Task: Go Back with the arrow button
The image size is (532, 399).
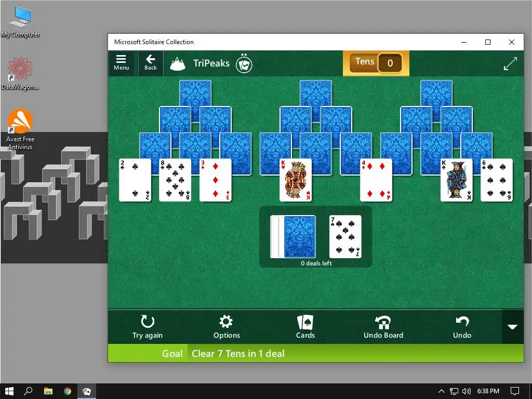Action: [150, 63]
